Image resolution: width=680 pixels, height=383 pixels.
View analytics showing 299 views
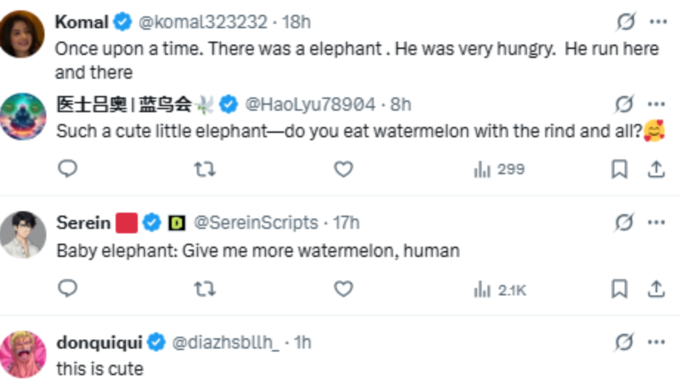pyautogui.click(x=499, y=169)
